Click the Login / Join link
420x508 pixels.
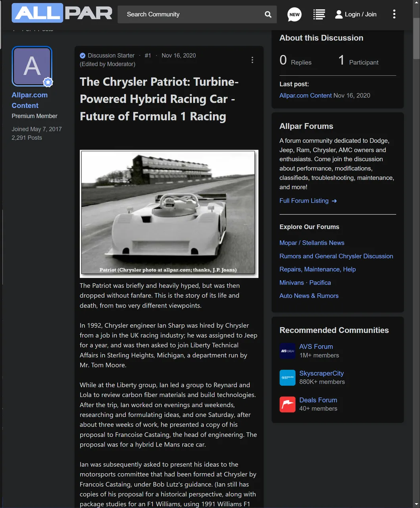click(x=360, y=14)
